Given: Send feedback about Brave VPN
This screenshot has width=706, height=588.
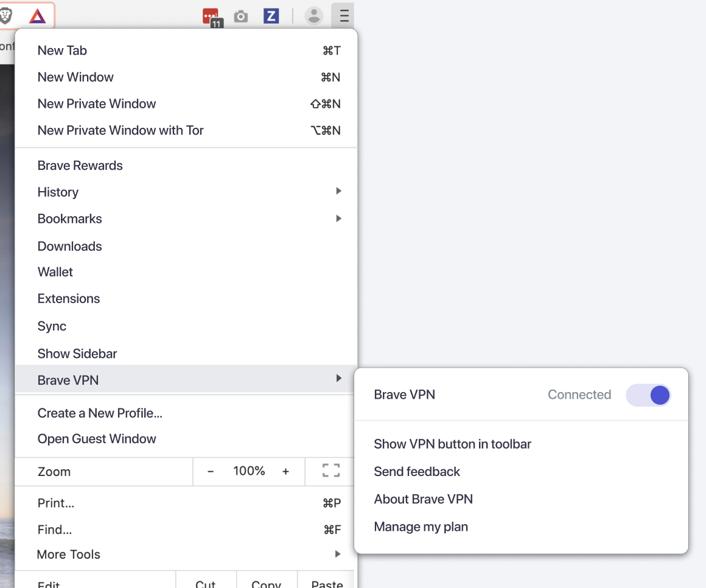Looking at the screenshot, I should tap(416, 471).
